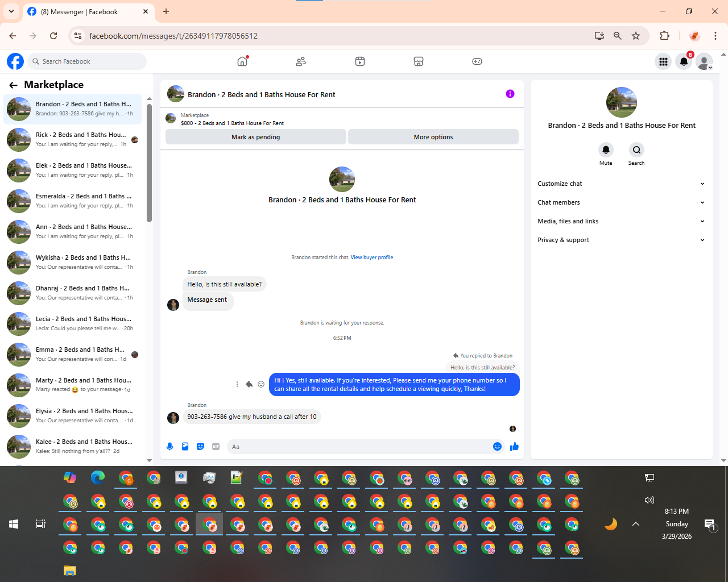
Task: Search in conversation magnifier icon
Action: pos(636,150)
